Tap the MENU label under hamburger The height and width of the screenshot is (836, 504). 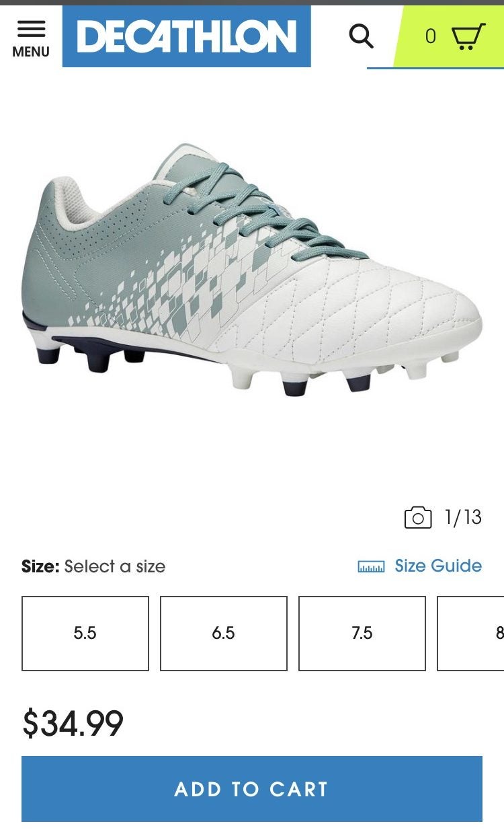(x=31, y=52)
